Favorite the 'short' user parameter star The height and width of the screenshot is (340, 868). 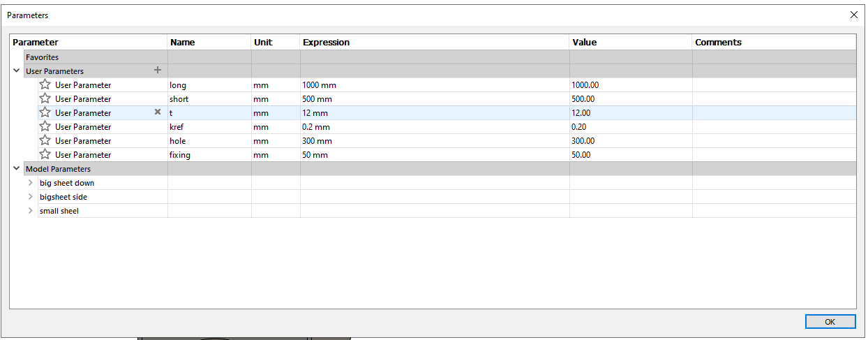pos(45,98)
